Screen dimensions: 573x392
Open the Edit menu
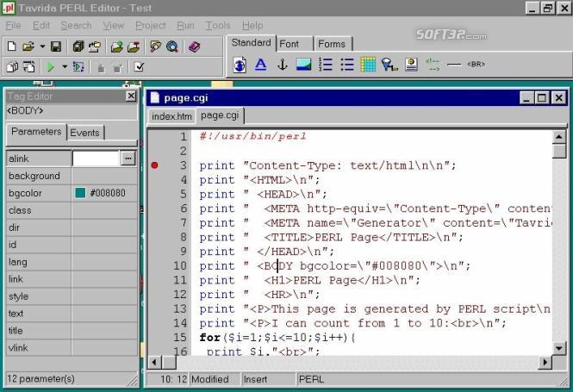coord(41,26)
